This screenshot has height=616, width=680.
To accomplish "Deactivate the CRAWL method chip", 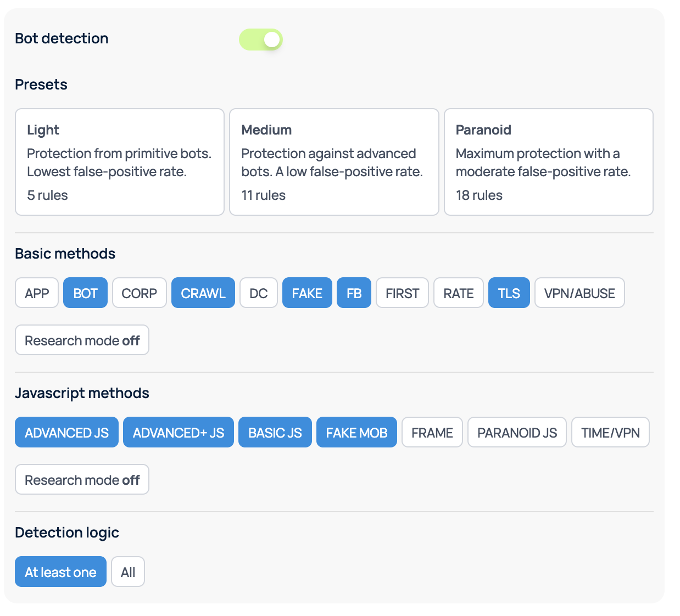I will coord(203,293).
